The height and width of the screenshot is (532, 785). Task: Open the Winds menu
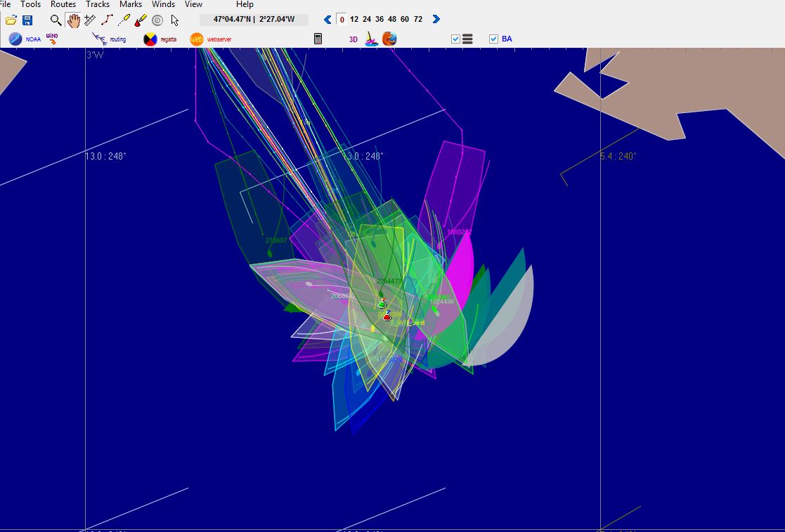pos(163,4)
